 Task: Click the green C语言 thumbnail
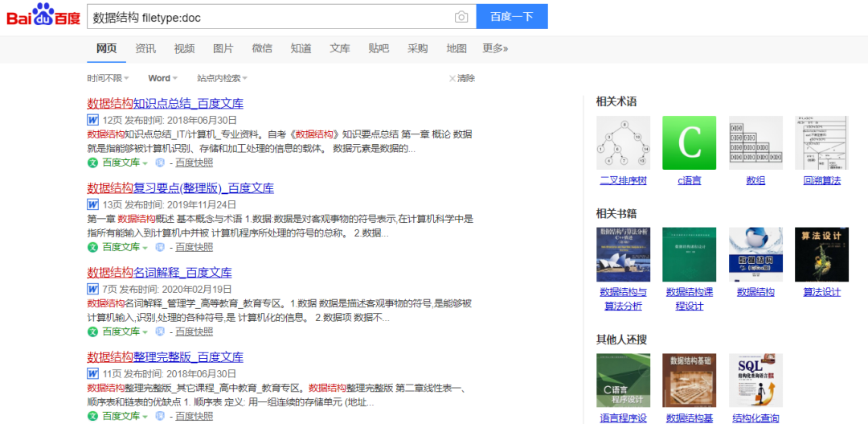(690, 142)
